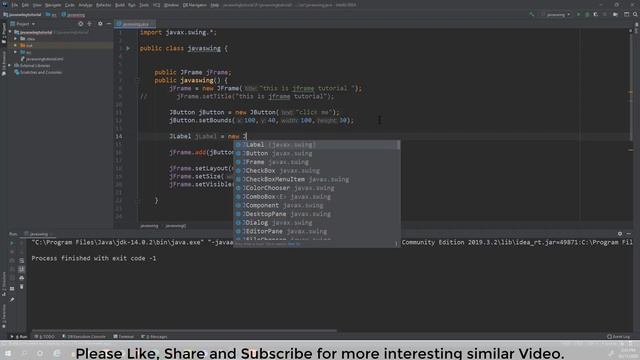The width and height of the screenshot is (640, 360).
Task: Print console output via printer icon
Action: [22, 278]
